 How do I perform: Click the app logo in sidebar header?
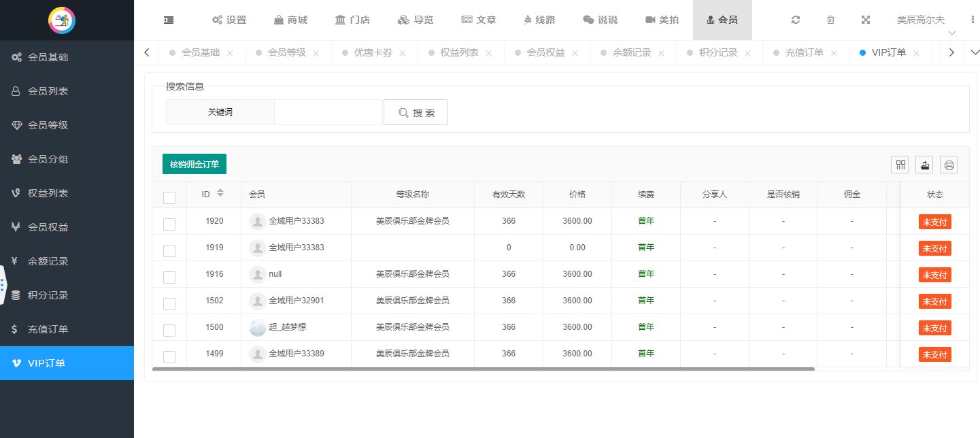click(x=62, y=20)
